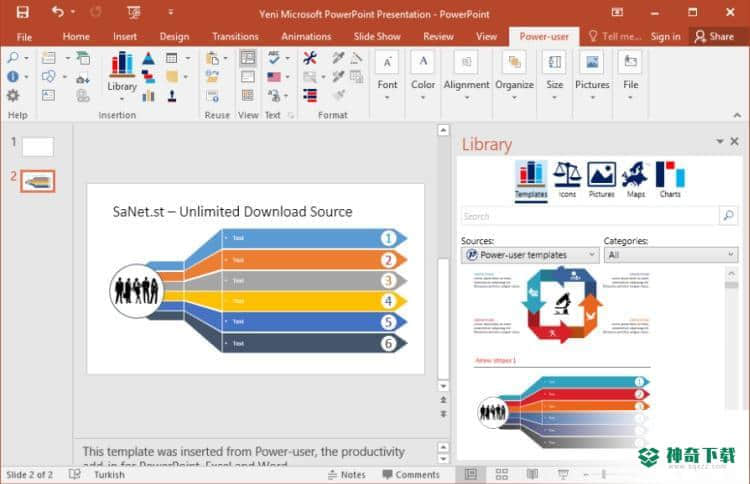
Task: Toggle the highlighted View group icon in the ribbon
Action: point(248,58)
